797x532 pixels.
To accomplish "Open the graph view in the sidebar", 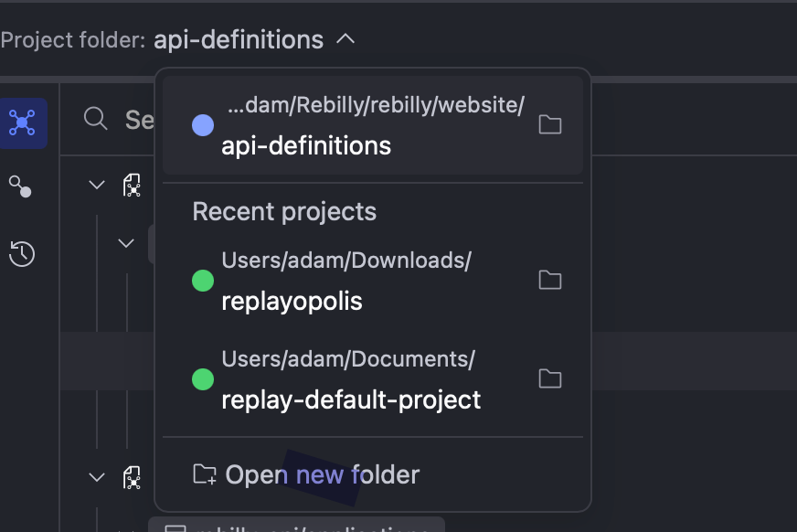I will [x=22, y=122].
